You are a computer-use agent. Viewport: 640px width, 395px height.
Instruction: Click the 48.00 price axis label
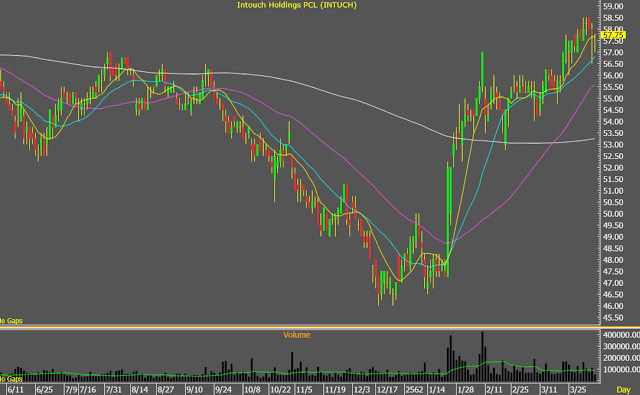613,260
